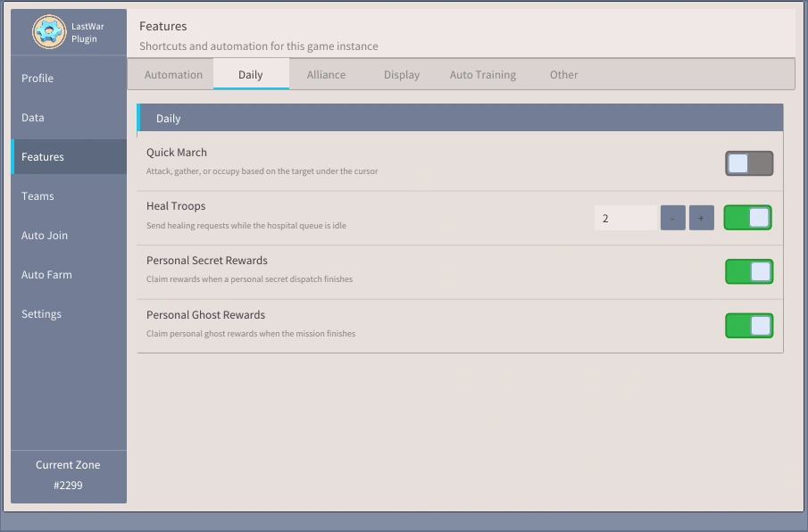
Task: Focus the Heal Troops number field
Action: coord(626,218)
